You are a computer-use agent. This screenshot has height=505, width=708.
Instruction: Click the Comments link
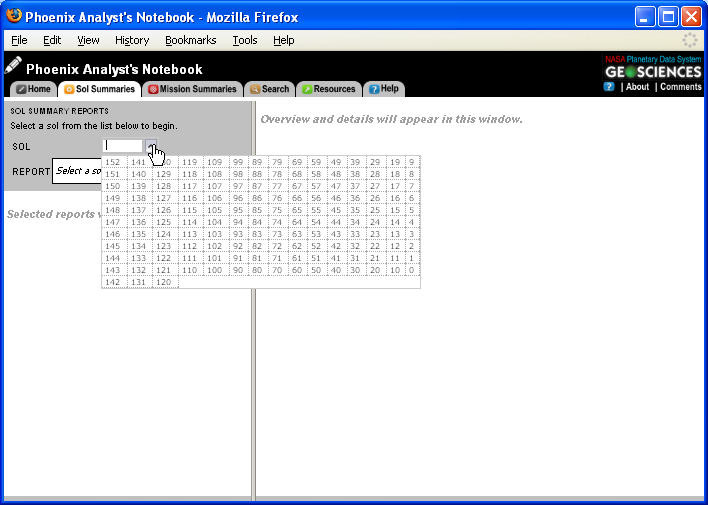pos(680,87)
